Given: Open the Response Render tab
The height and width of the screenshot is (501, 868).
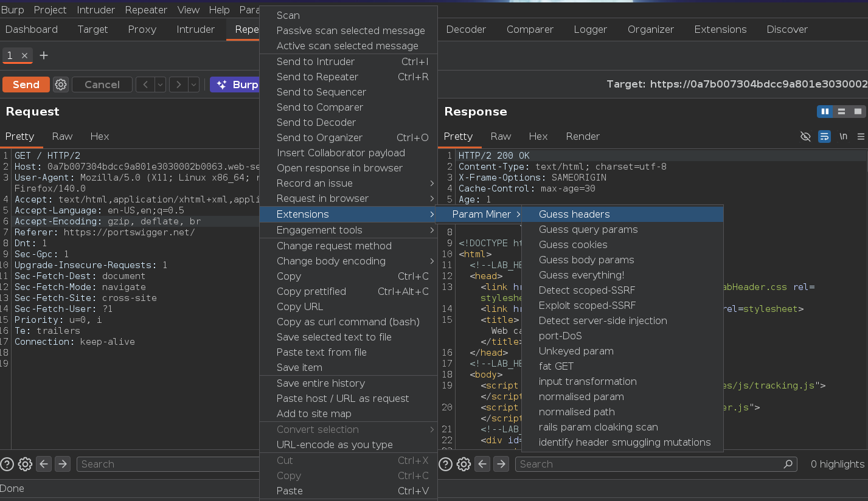Looking at the screenshot, I should coord(583,136).
